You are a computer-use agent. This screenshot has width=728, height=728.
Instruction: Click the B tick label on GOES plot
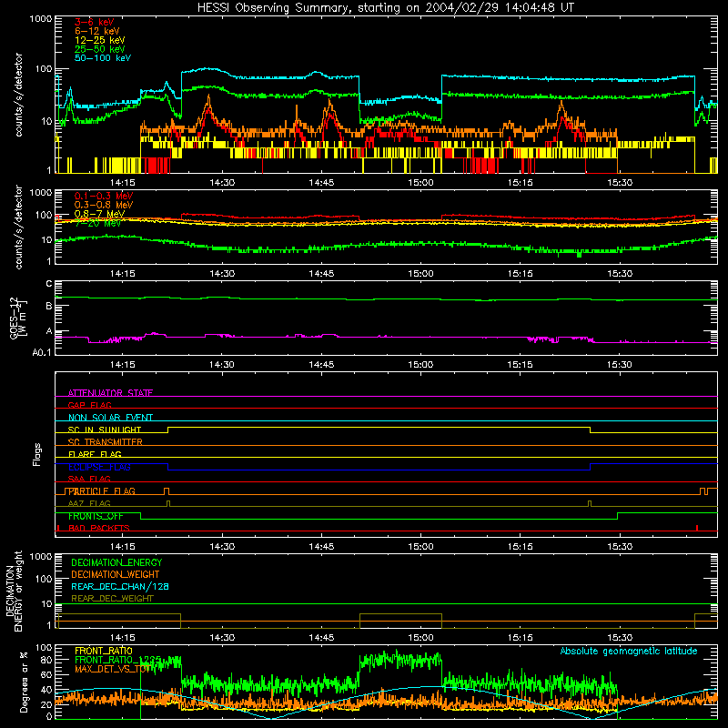[49, 306]
